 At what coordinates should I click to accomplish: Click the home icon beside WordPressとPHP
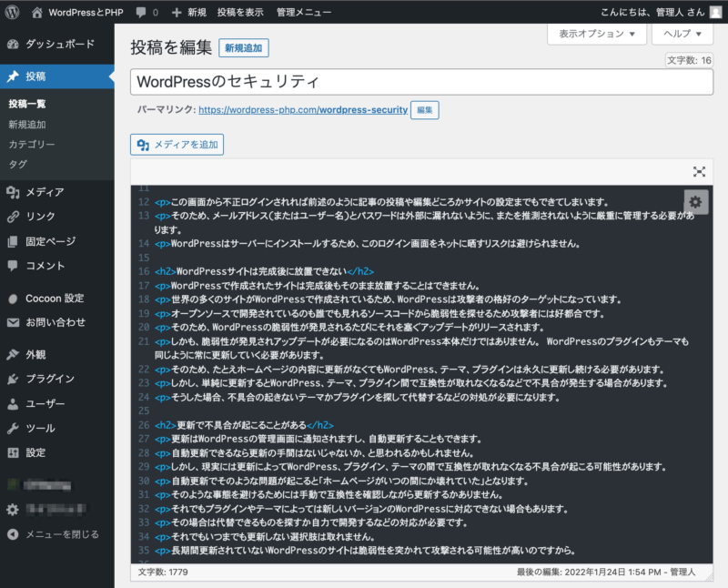[x=37, y=12]
